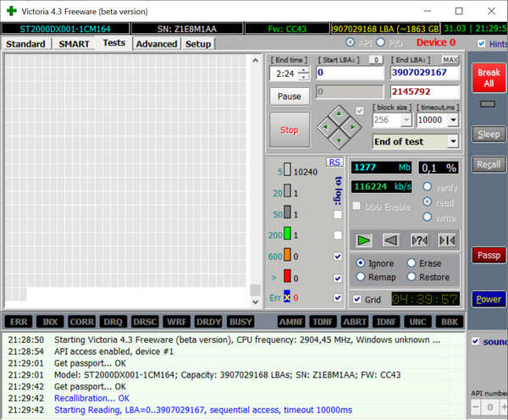
Task: Click the Pause button
Action: (290, 97)
